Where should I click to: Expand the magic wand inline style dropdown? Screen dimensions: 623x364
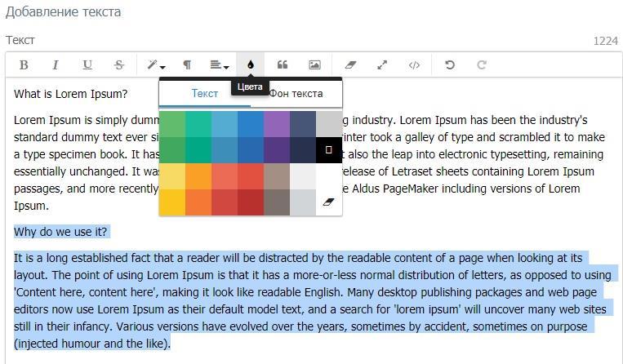coord(155,64)
